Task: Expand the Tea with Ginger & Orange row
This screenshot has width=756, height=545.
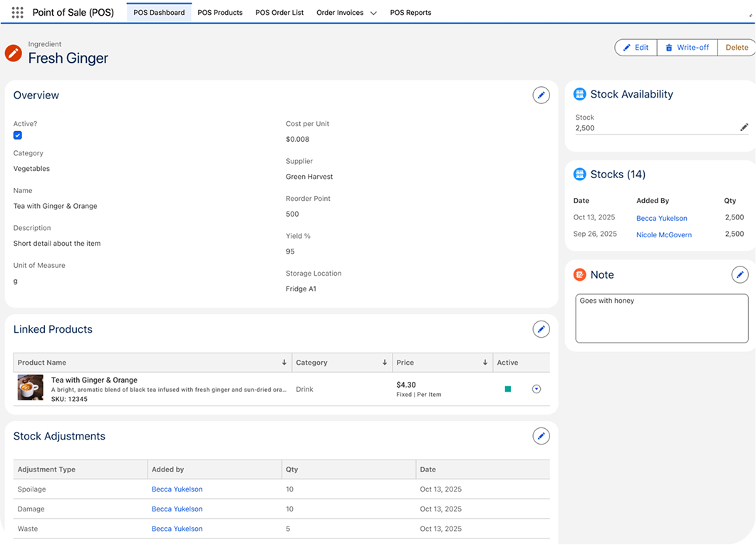Action: pos(537,388)
